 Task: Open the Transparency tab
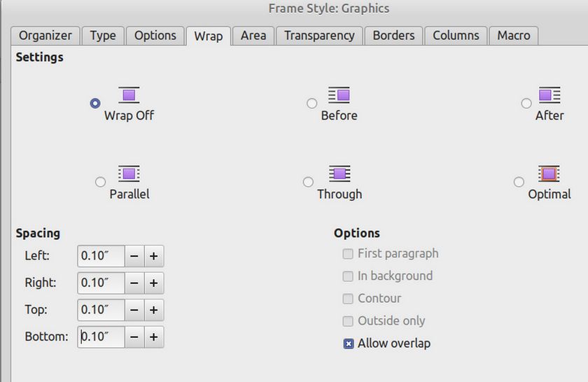tap(319, 35)
